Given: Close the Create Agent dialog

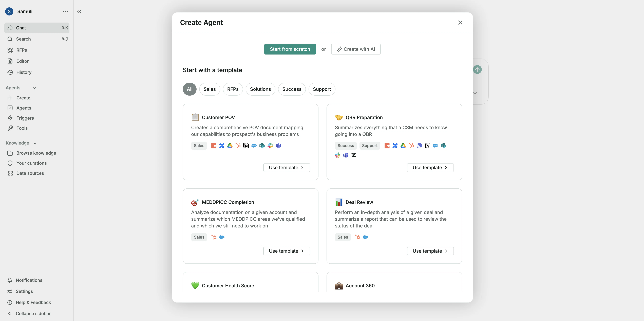Looking at the screenshot, I should click(460, 23).
